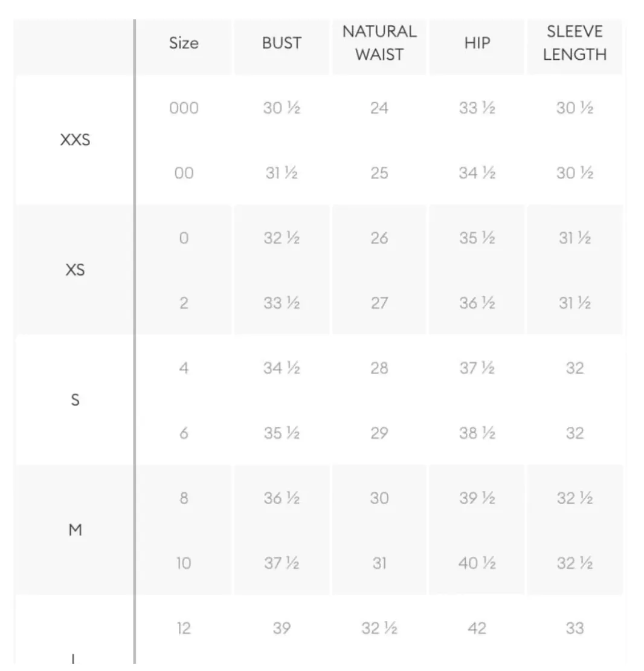The width and height of the screenshot is (644, 671).
Task: Click the M size row label
Action: pos(76,530)
